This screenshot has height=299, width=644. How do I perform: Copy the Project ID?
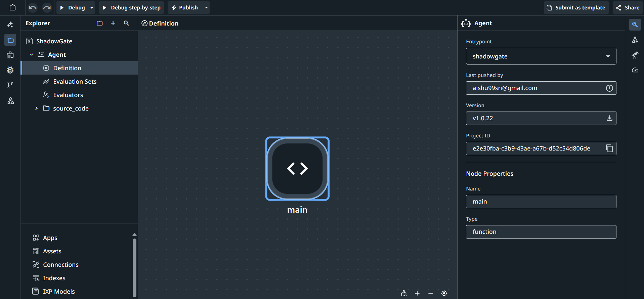click(x=609, y=148)
